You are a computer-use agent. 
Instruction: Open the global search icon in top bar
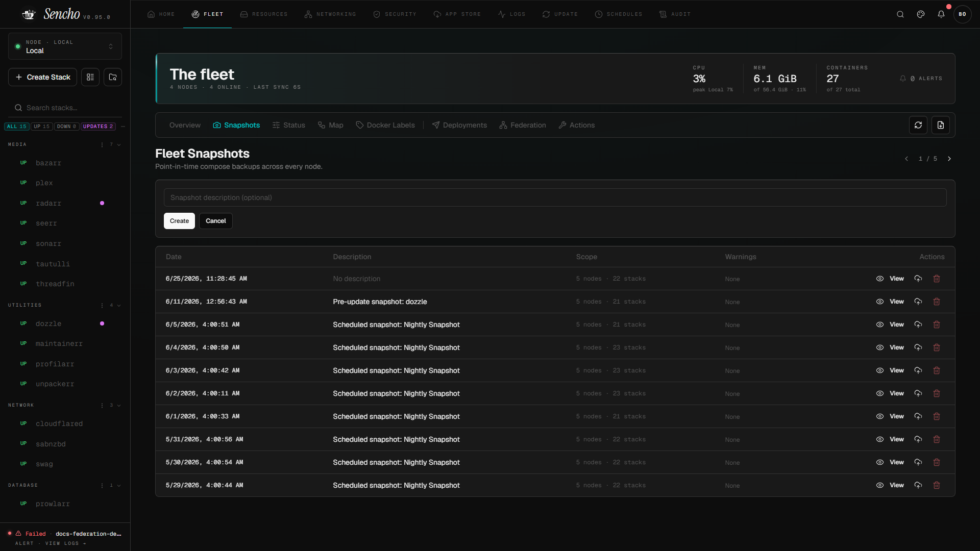pyautogui.click(x=900, y=14)
